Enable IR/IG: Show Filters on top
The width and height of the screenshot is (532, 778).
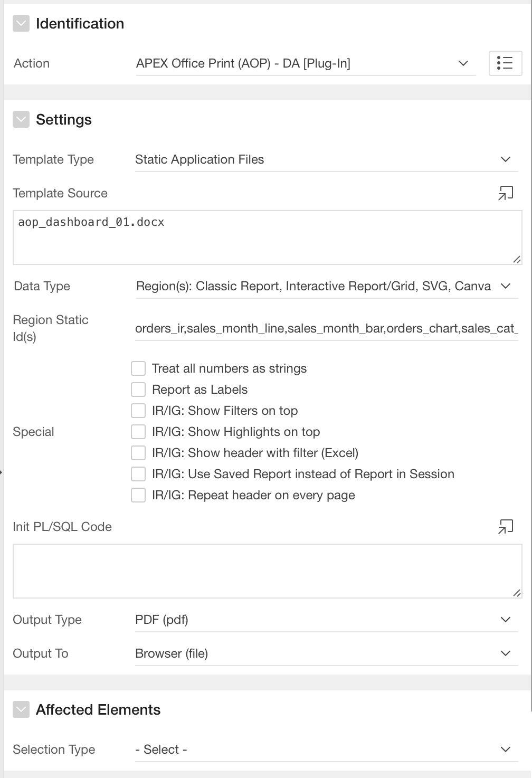click(138, 411)
